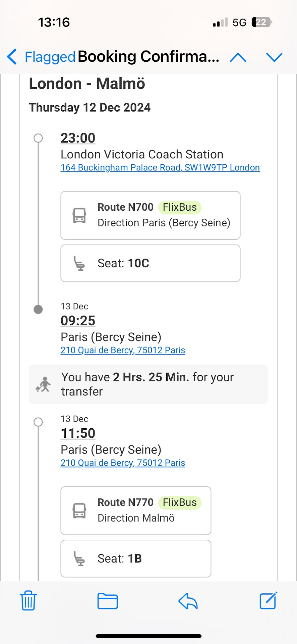This screenshot has height=644, width=297.
Task: Tap the 23:00 departure time
Action: click(78, 138)
